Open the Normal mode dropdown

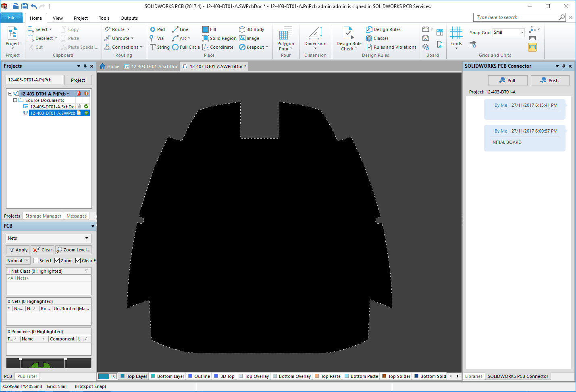coord(18,261)
